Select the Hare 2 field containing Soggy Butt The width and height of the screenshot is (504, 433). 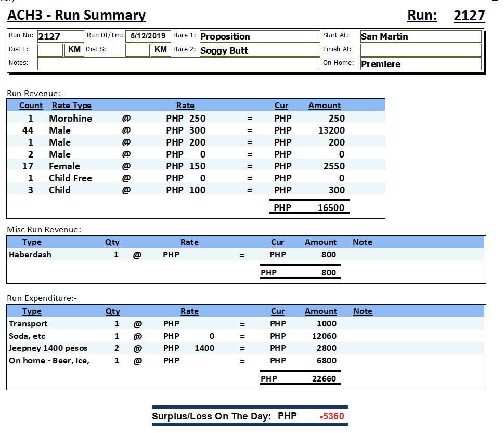[259, 50]
